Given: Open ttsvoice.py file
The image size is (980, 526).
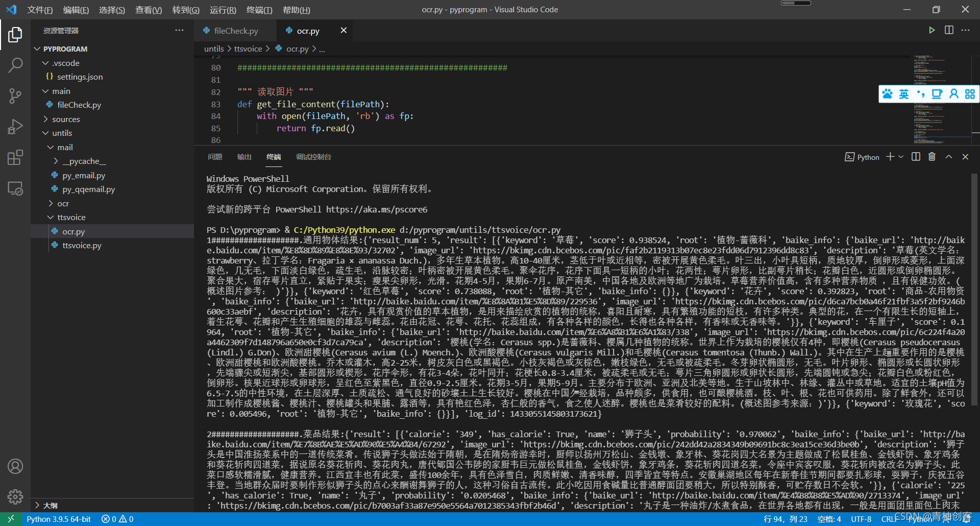Looking at the screenshot, I should coord(82,245).
